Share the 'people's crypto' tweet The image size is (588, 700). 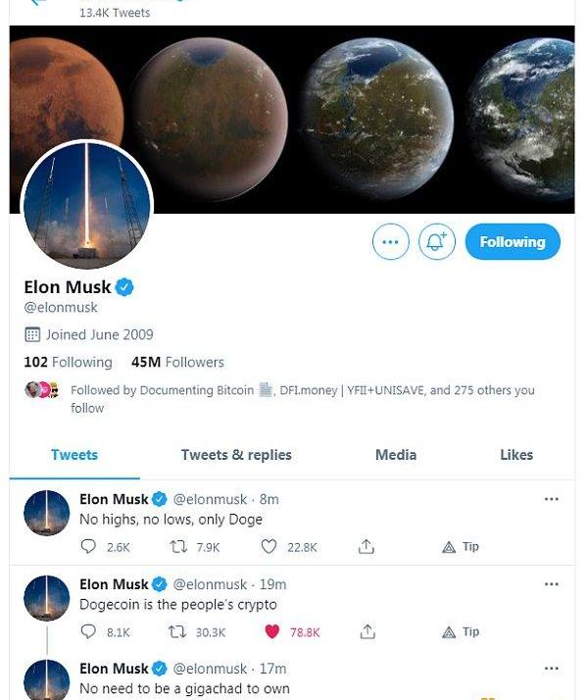click(x=367, y=632)
